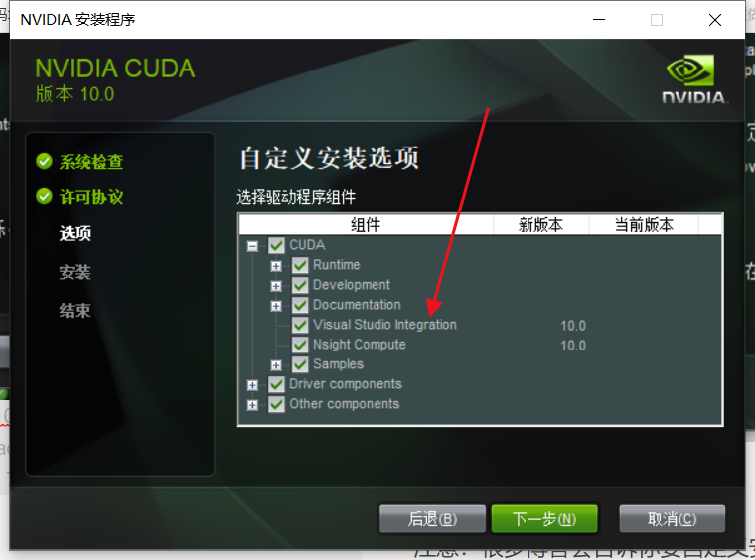Click the NVIDIA logo icon

(693, 78)
